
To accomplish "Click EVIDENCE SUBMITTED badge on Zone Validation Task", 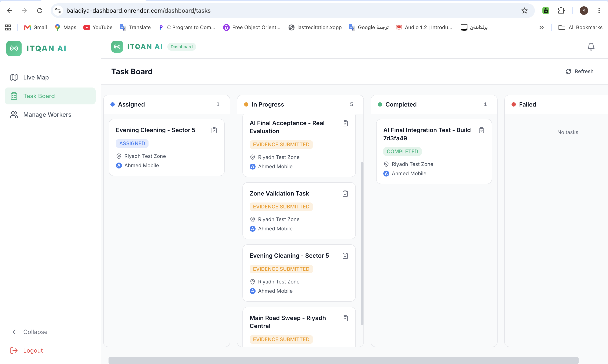I will pos(281,207).
